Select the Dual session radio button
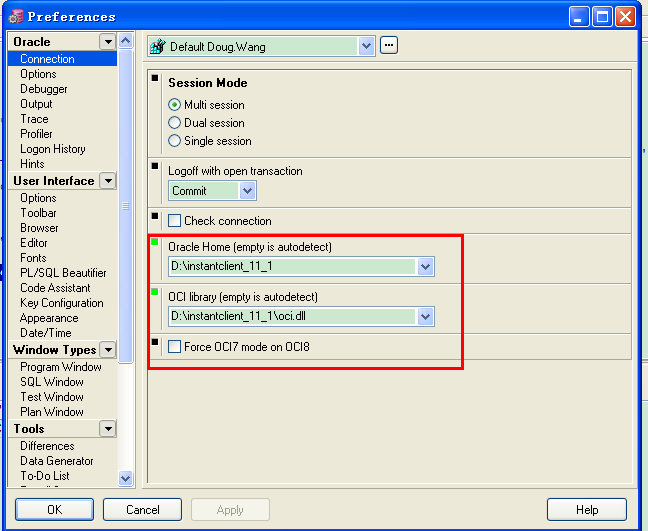 coord(175,123)
